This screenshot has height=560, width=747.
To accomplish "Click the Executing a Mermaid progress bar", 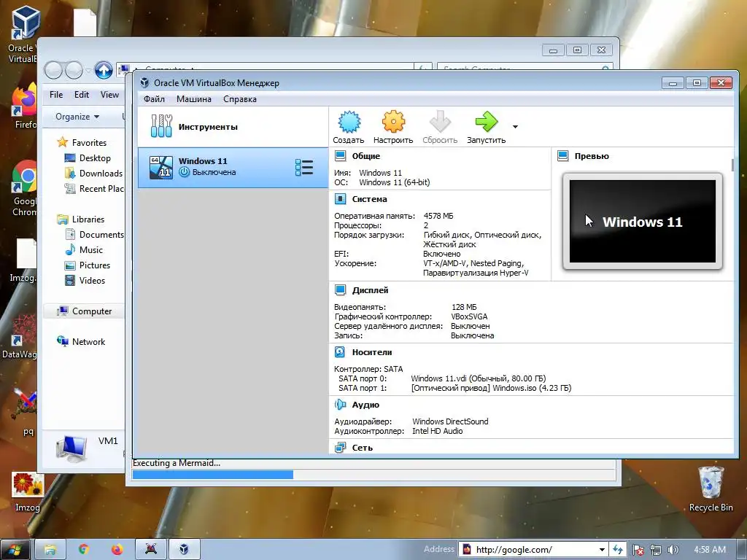I will tap(373, 475).
